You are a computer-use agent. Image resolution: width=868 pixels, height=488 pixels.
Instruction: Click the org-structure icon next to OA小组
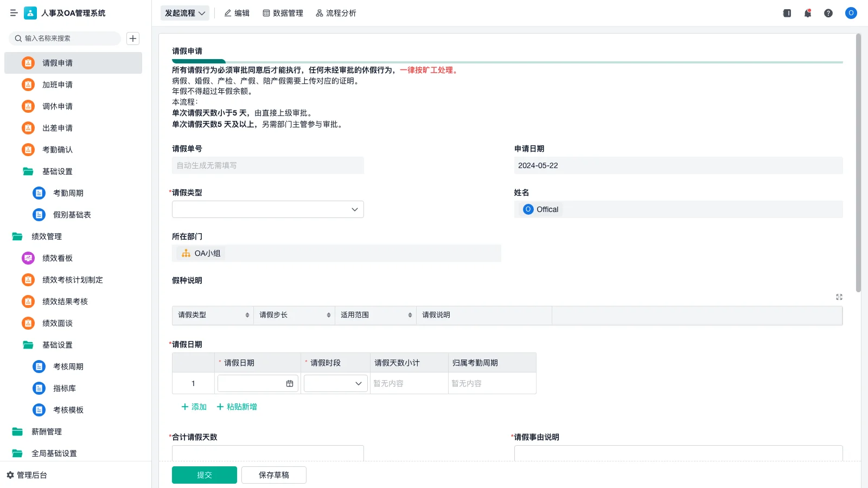coord(185,253)
